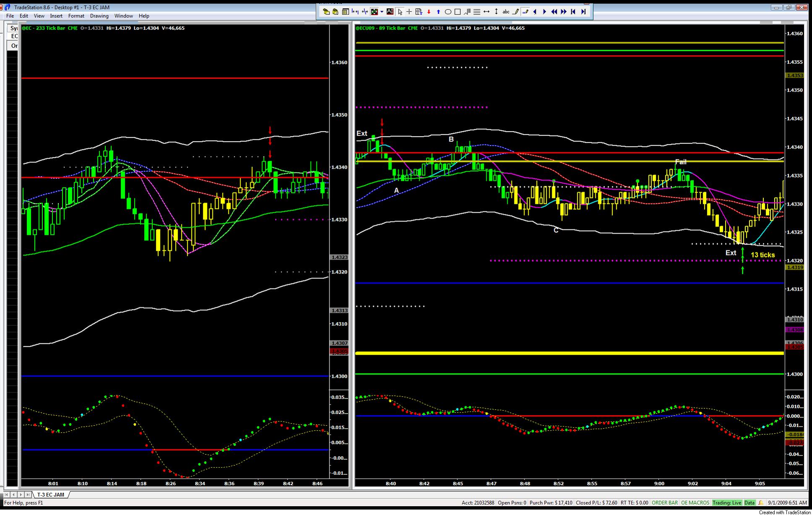Jump to first bar of the chart
This screenshot has height=515, width=812.
click(x=573, y=12)
